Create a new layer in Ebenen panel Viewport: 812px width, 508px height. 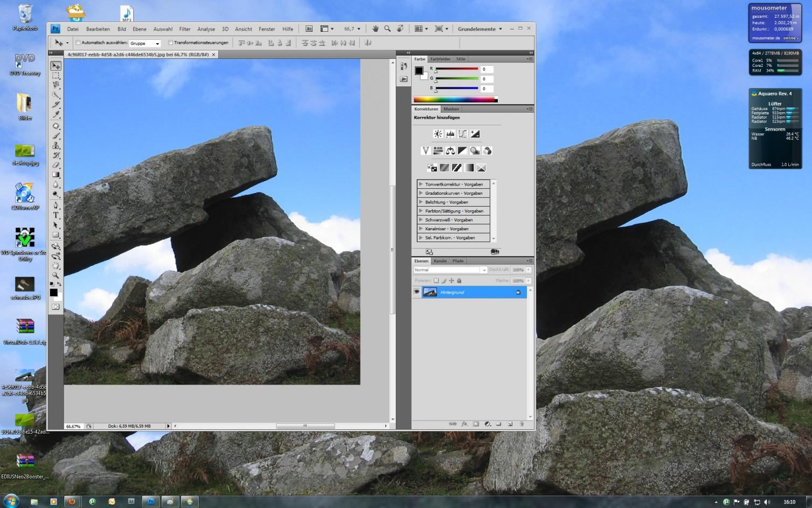[x=510, y=424]
